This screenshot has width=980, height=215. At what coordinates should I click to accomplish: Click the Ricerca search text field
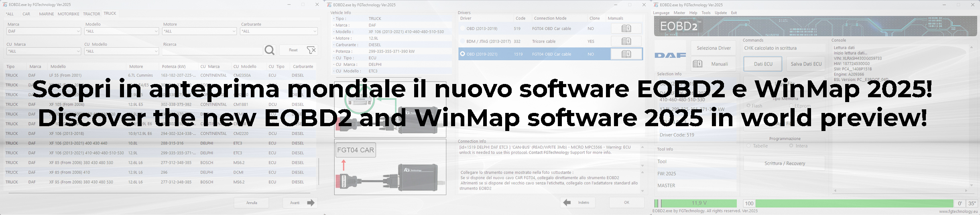pyautogui.click(x=212, y=51)
